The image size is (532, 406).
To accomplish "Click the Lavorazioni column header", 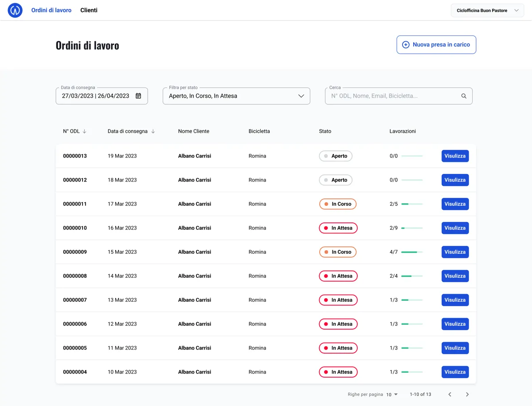I will click(x=403, y=131).
